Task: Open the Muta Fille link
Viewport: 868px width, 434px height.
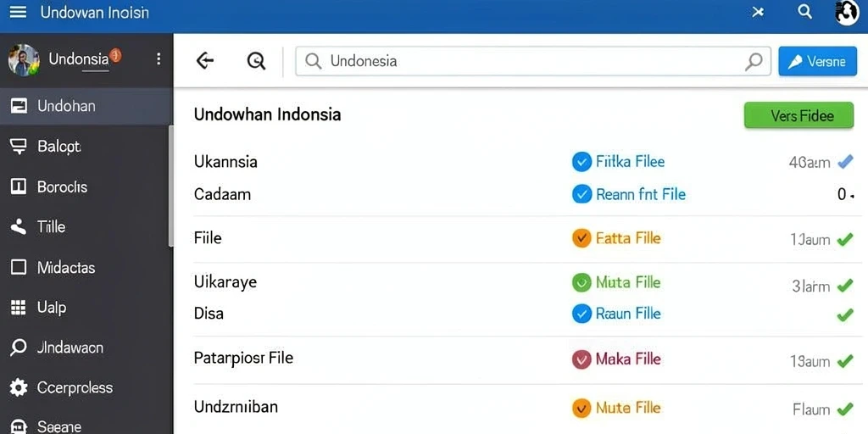Action: [x=628, y=283]
